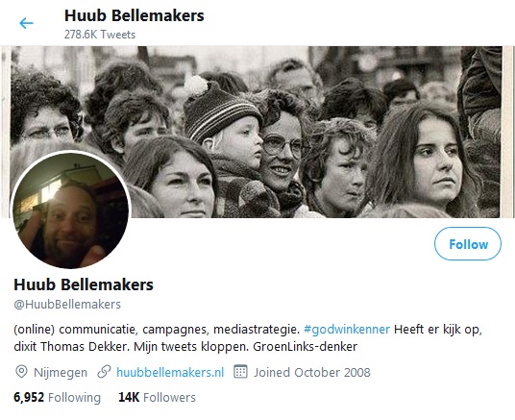Image resolution: width=515 pixels, height=420 pixels.
Task: Click the chain link icon
Action: (104, 372)
